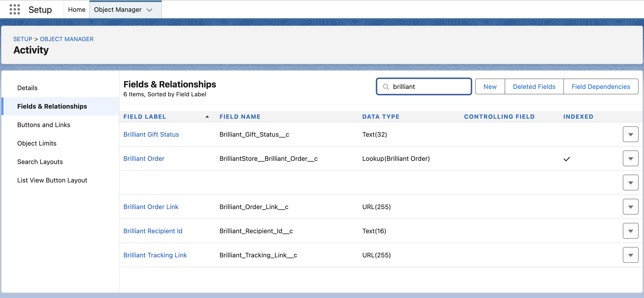644x298 pixels.
Task: Click the Field Label sort arrow
Action: (x=207, y=117)
